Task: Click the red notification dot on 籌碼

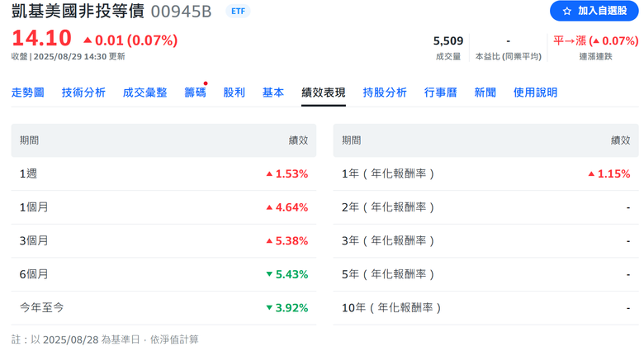Action: pos(206,83)
